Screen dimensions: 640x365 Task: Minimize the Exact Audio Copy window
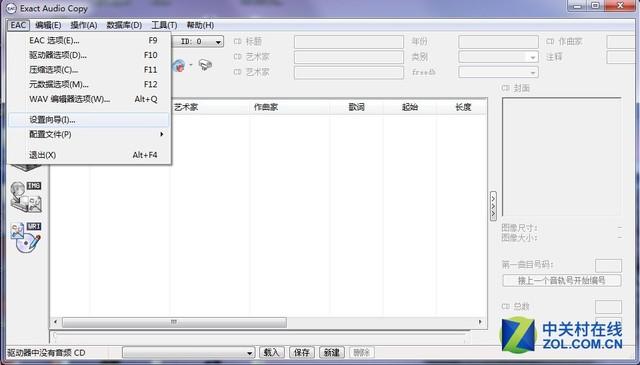[x=577, y=6]
